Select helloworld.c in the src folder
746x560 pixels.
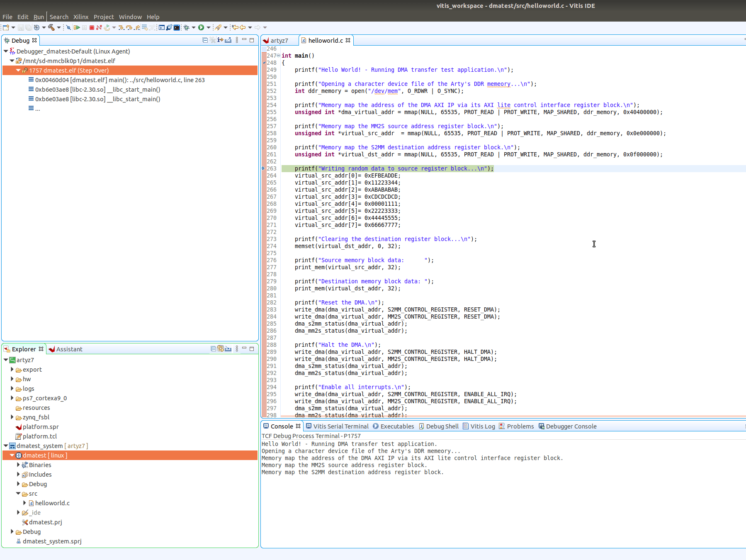pyautogui.click(x=52, y=503)
